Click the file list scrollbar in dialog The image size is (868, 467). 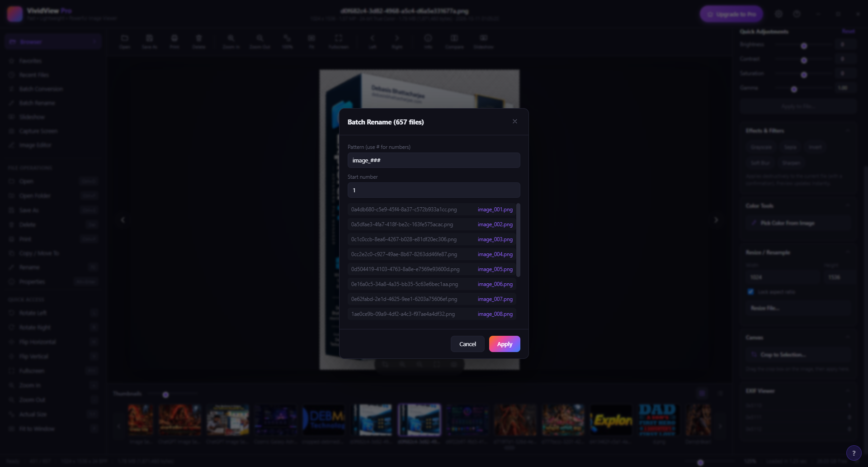(x=518, y=240)
